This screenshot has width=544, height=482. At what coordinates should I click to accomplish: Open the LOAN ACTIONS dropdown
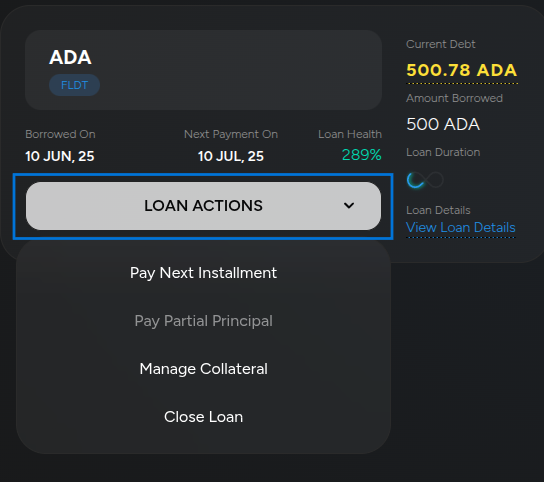click(203, 206)
